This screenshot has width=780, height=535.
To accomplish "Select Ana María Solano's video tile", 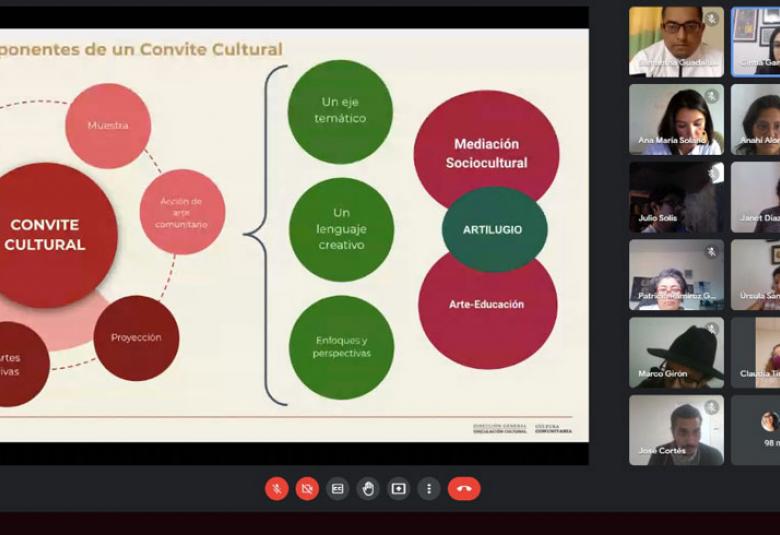I will point(676,119).
